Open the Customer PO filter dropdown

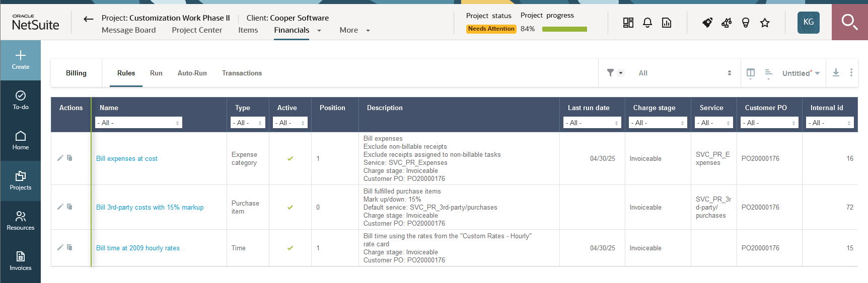[769, 123]
